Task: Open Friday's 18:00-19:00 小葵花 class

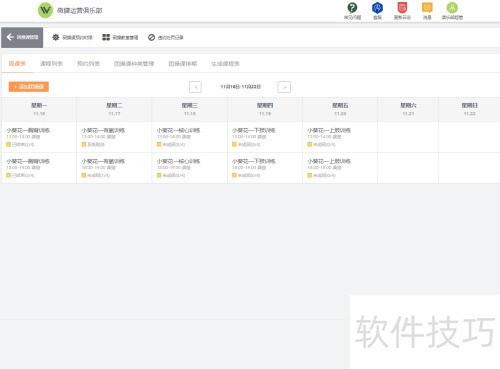Action: [x=340, y=168]
